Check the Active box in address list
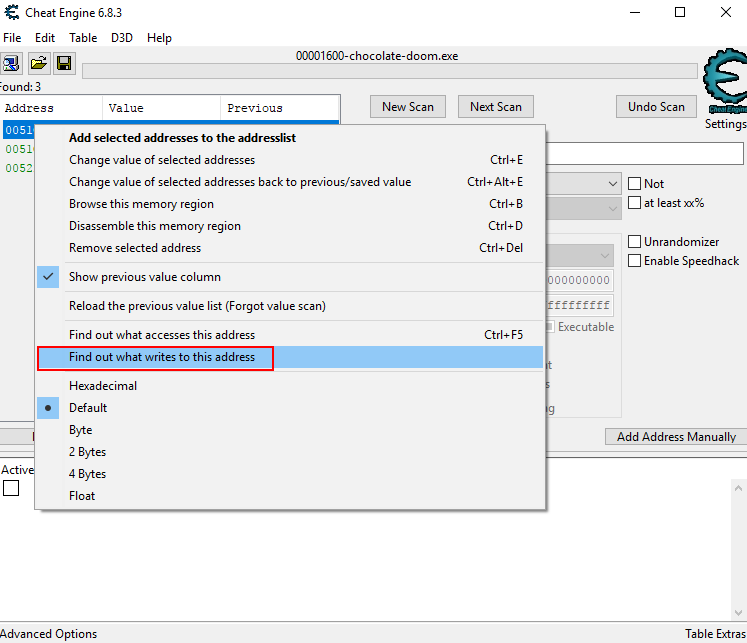This screenshot has height=643, width=747. 11,488
